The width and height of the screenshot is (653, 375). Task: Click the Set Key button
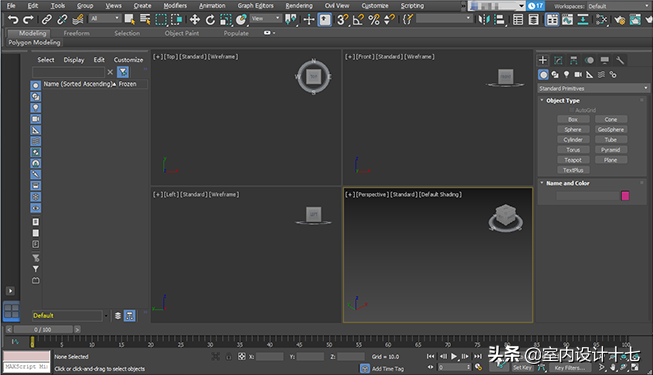pos(522,368)
